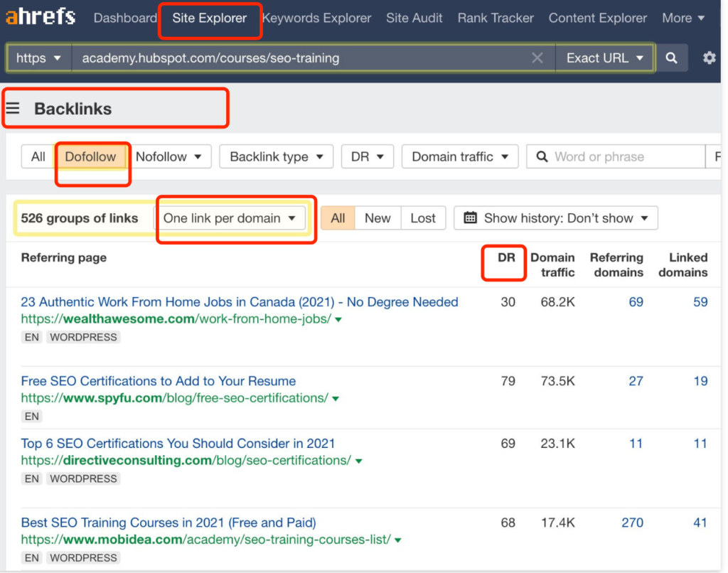Open the https protocol dropdown
This screenshot has width=728, height=573.
(x=39, y=58)
